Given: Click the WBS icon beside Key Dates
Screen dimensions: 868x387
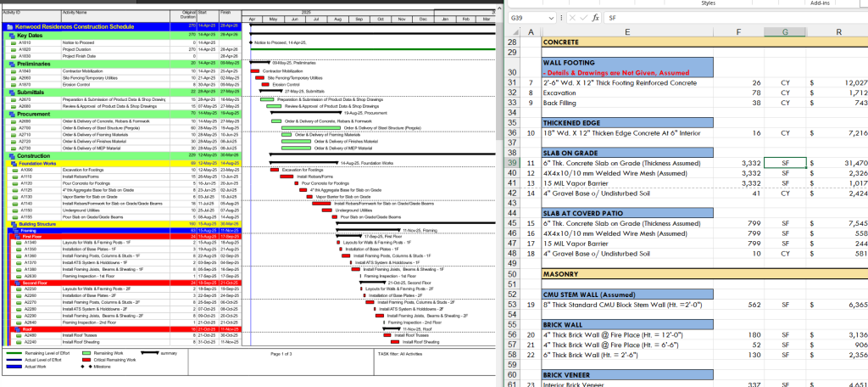Looking at the screenshot, I should [x=12, y=36].
